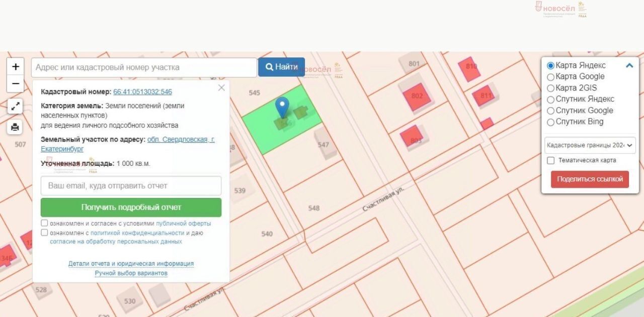Choose the Спутник Яндекс map layer
The image size is (644, 317).
point(550,99)
